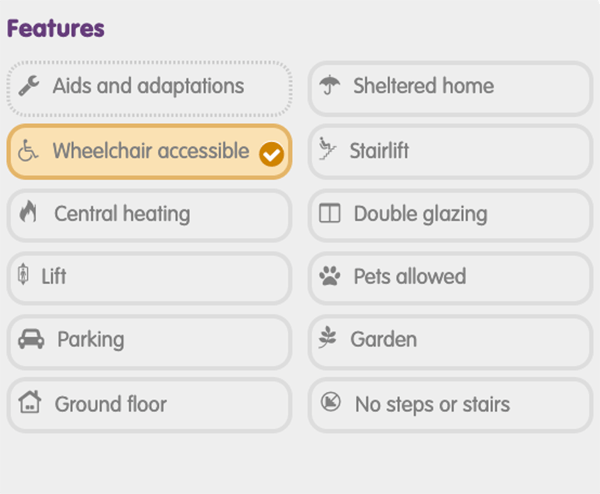This screenshot has width=600, height=494.
Task: Choose the Central heating text label
Action: 122,214
